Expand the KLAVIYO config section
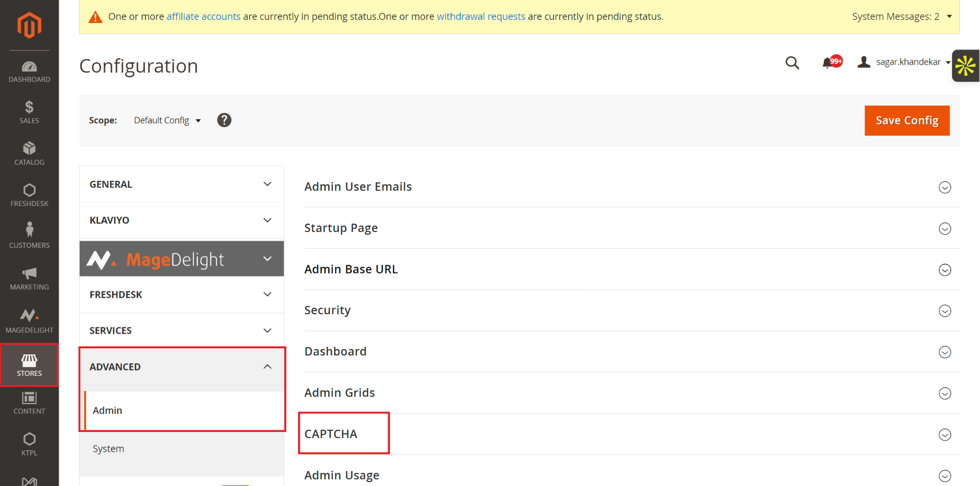 (x=182, y=220)
